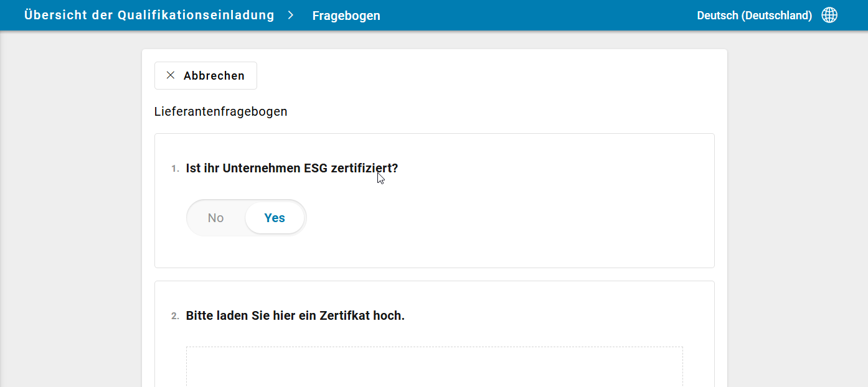This screenshot has height=387, width=868.
Task: Select "Yes" for ESG certification
Action: click(275, 218)
